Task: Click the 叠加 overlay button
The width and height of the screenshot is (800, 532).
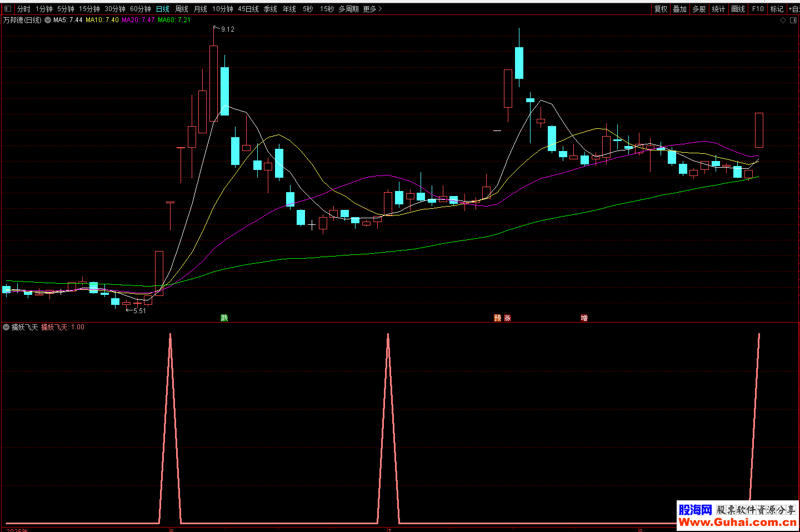Action: pos(680,9)
